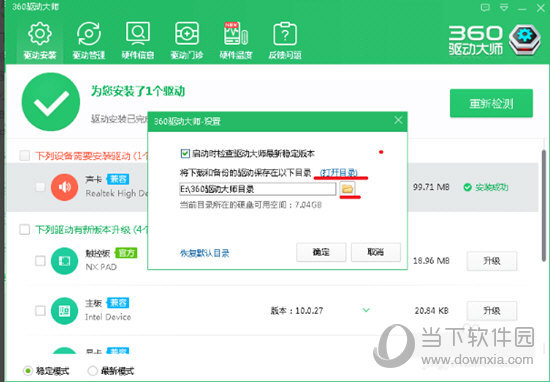Click the 主板 motherboard device icon
550x382 pixels.
(x=64, y=310)
